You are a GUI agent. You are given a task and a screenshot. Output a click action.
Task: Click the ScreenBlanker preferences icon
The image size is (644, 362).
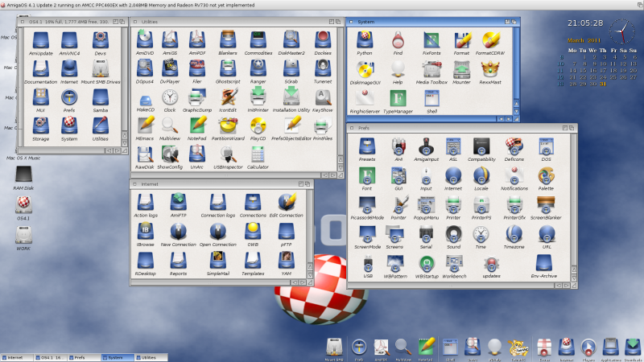pos(546,204)
